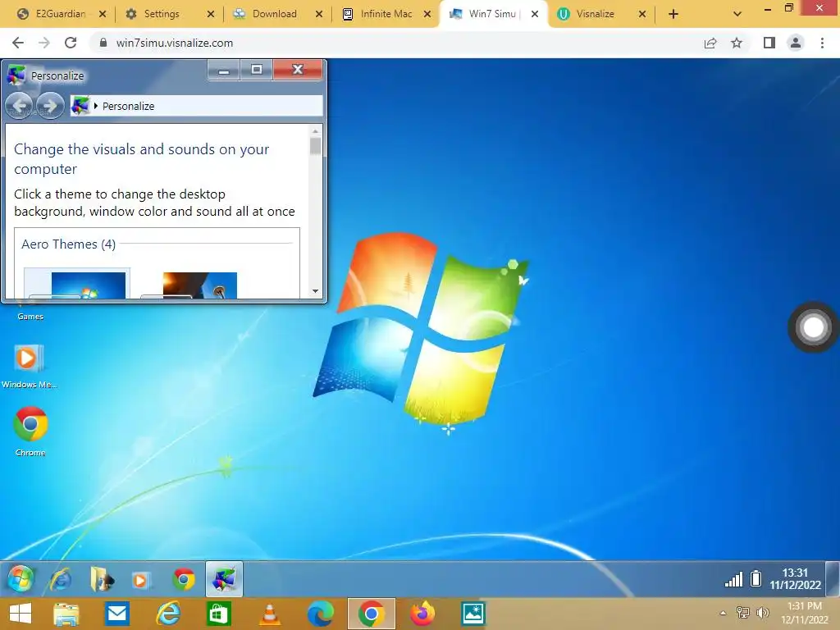This screenshot has width=840, height=630.
Task: Click browser Forward arrow
Action: point(44,43)
